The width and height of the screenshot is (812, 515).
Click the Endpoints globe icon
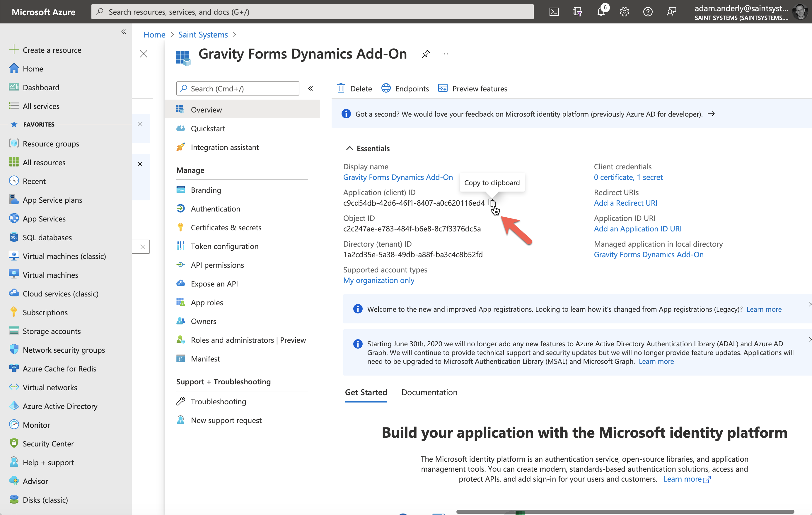pos(386,88)
